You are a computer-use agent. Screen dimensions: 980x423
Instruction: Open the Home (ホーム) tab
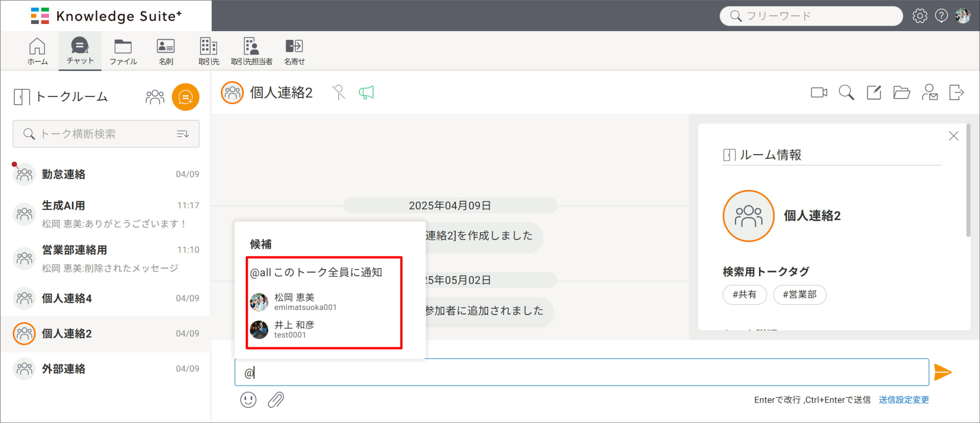[37, 51]
